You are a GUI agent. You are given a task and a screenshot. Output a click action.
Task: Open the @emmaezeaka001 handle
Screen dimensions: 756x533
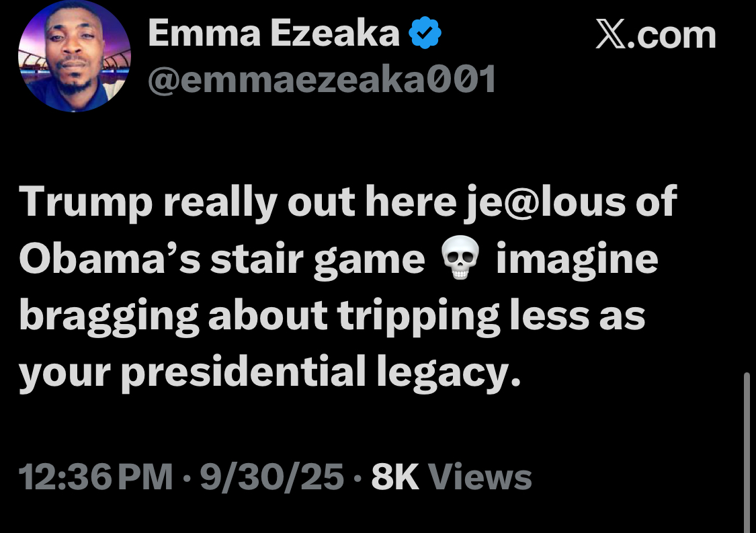[321, 81]
